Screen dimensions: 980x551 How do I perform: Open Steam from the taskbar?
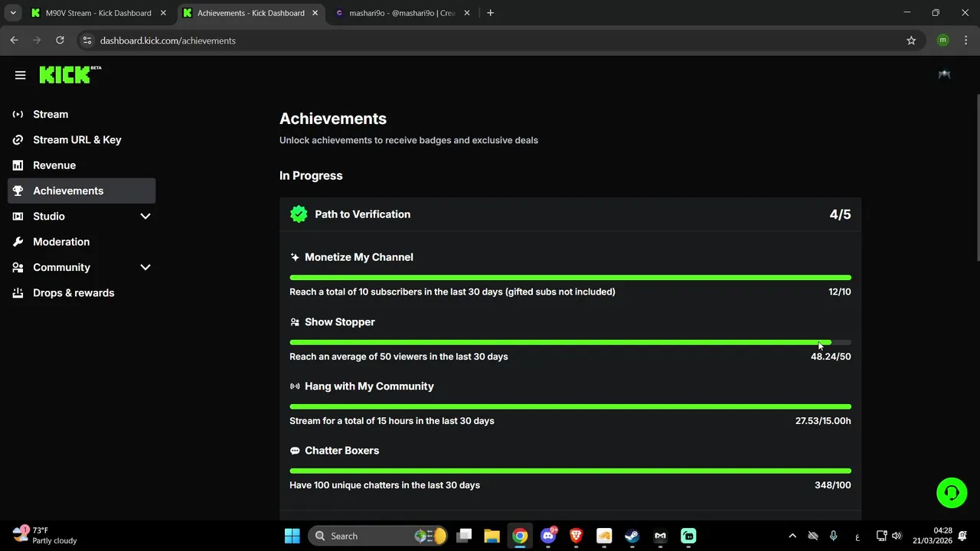[x=632, y=536]
